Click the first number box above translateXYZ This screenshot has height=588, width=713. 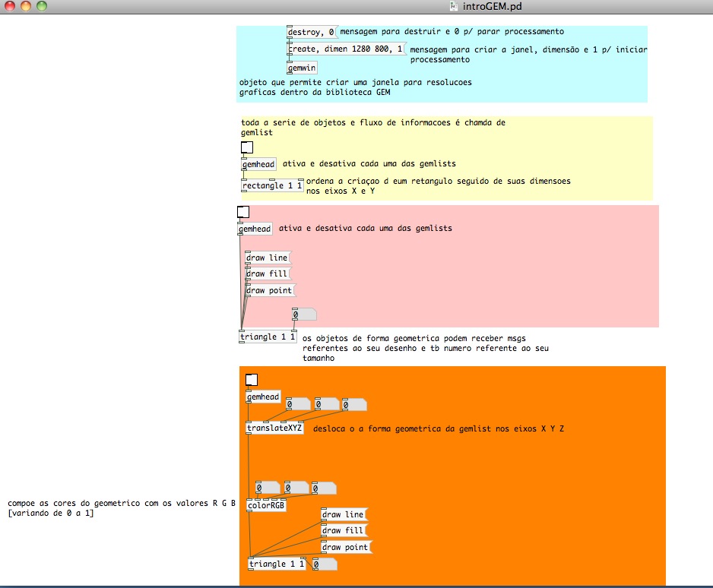pyautogui.click(x=299, y=405)
